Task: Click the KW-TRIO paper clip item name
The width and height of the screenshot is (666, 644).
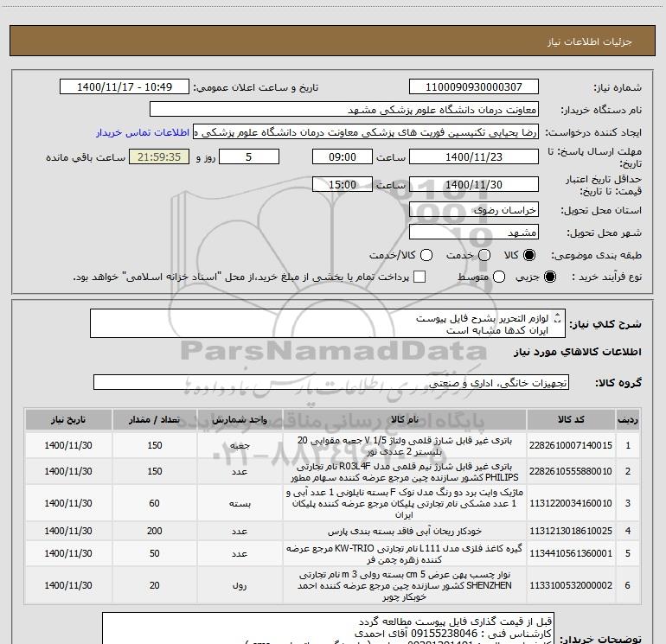Action: tap(405, 553)
